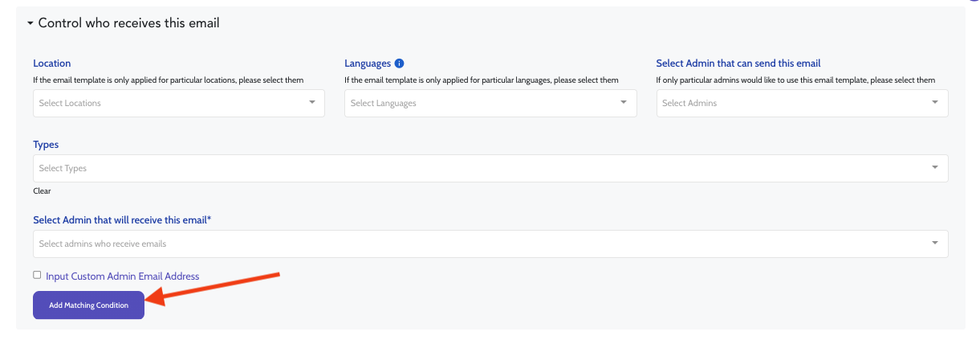Focus the Select admins who receive emails field
The height and width of the screenshot is (340, 980).
pyautogui.click(x=482, y=244)
